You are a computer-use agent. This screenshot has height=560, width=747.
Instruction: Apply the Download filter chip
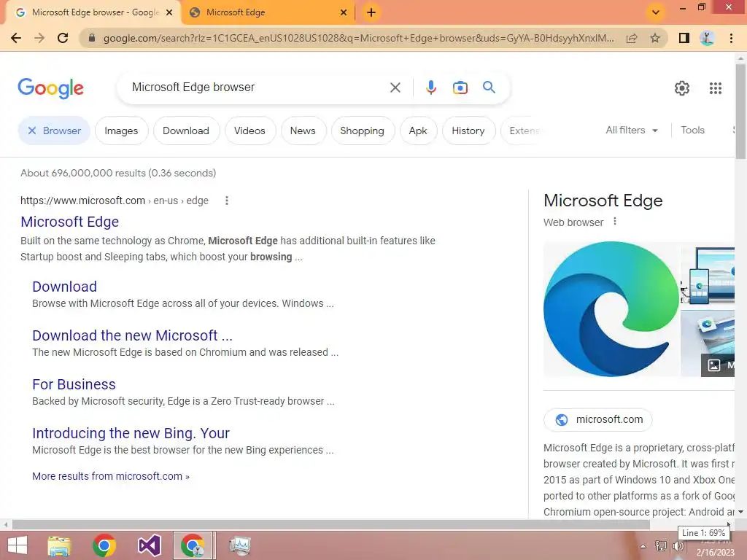186,131
